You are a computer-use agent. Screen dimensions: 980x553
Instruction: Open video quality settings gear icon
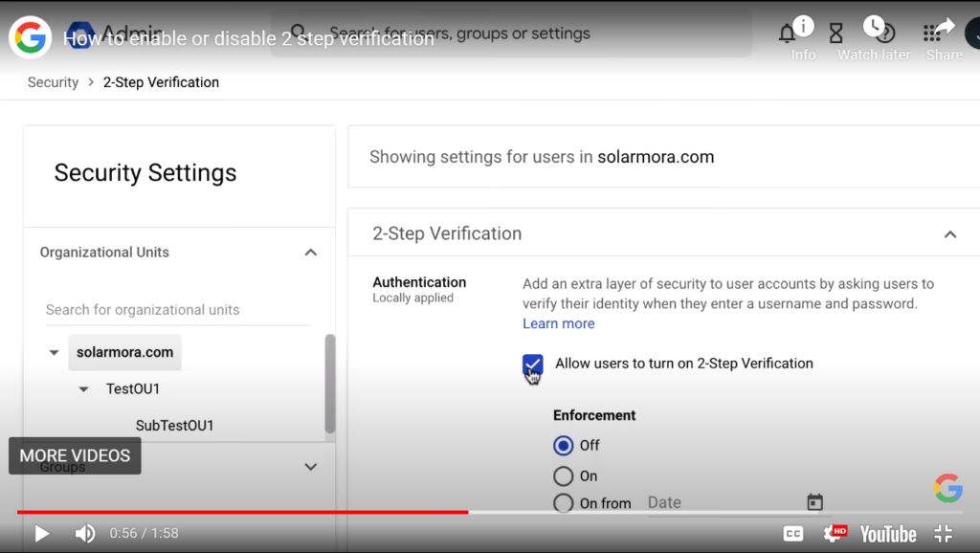[x=835, y=533]
